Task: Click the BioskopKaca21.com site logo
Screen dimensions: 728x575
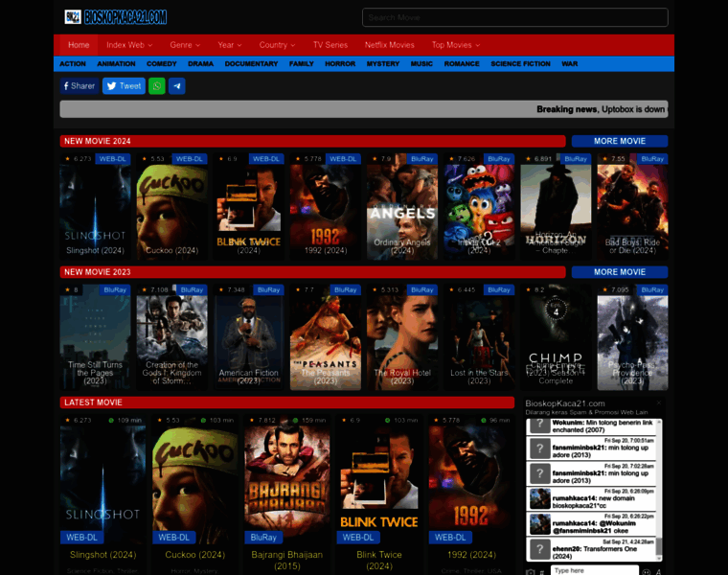Action: (x=116, y=17)
